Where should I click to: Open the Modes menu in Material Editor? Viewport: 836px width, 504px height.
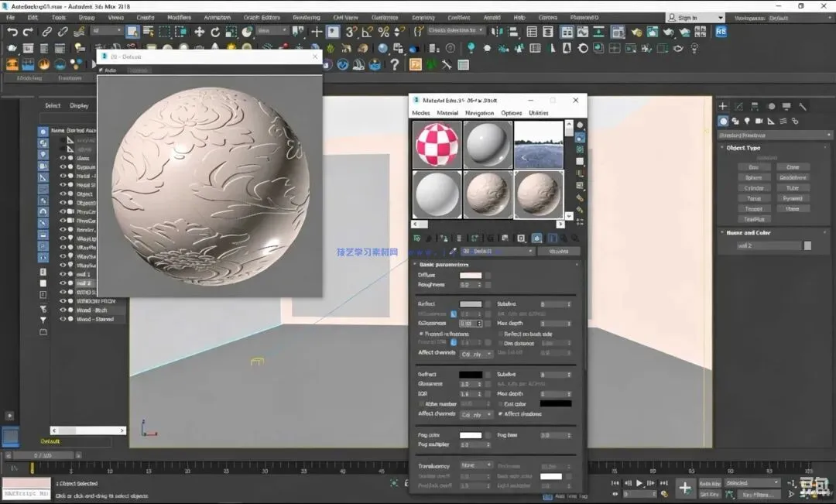coord(420,113)
